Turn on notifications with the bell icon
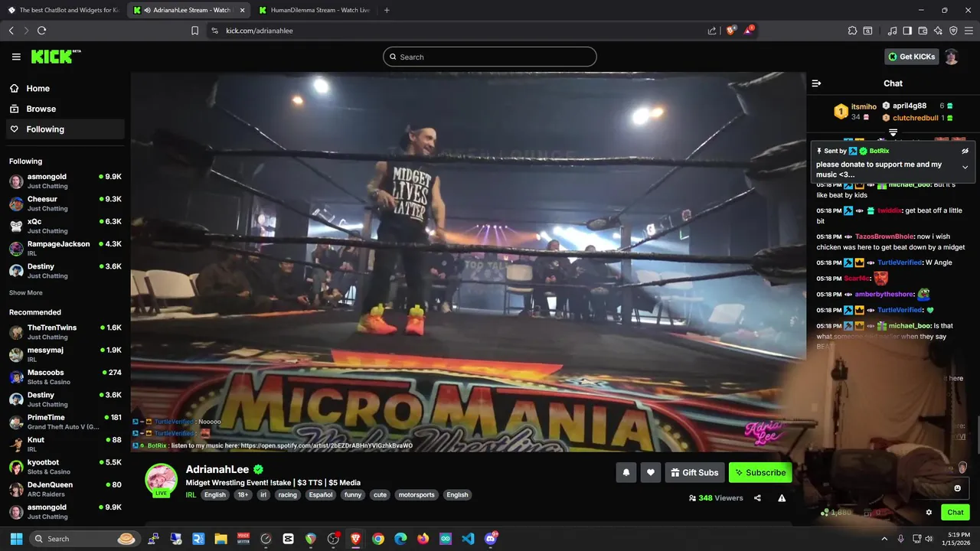The width and height of the screenshot is (980, 551). click(626, 472)
